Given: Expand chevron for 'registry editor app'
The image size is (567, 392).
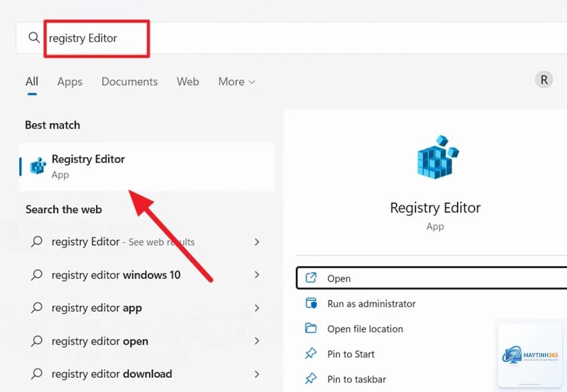Looking at the screenshot, I should [x=257, y=308].
